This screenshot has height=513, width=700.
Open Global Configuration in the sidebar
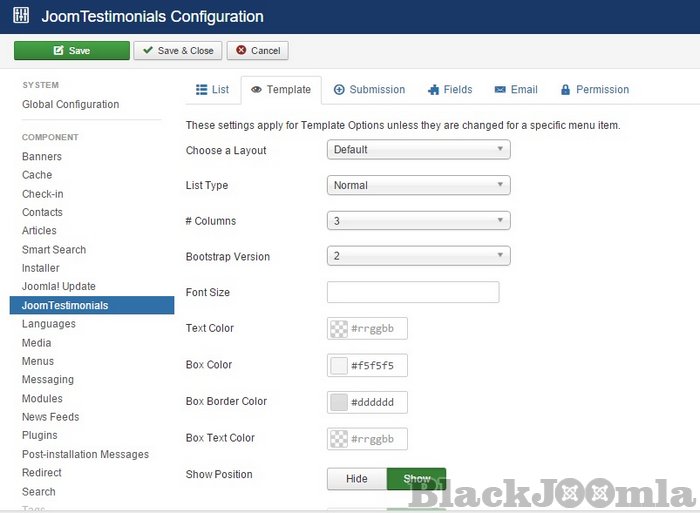70,105
